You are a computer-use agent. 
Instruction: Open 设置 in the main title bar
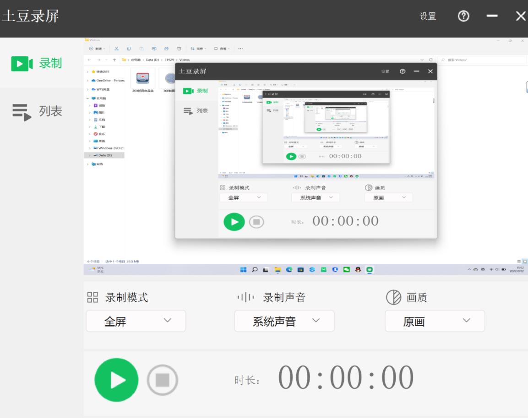(x=428, y=16)
